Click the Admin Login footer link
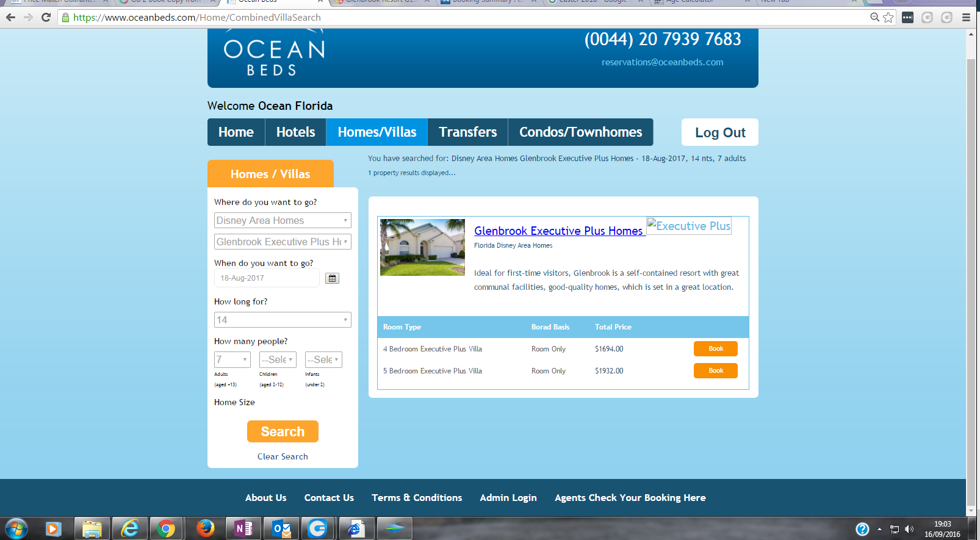Screen dimensions: 980x540 (508, 498)
